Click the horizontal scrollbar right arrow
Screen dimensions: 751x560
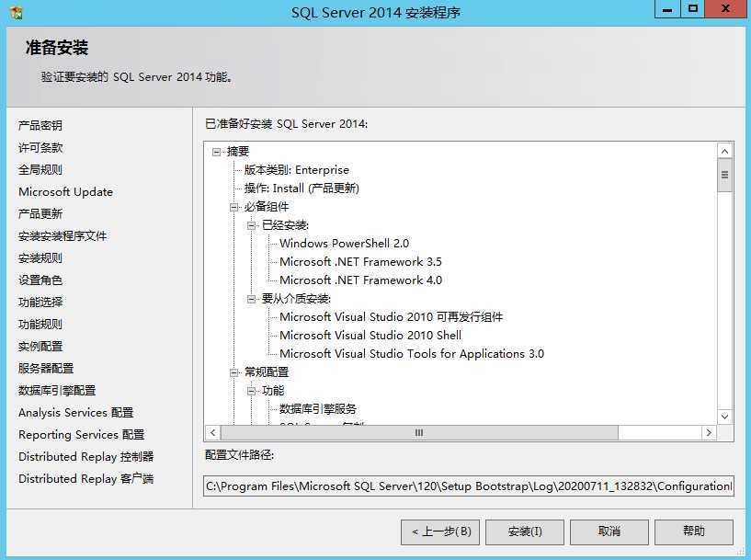[709, 433]
